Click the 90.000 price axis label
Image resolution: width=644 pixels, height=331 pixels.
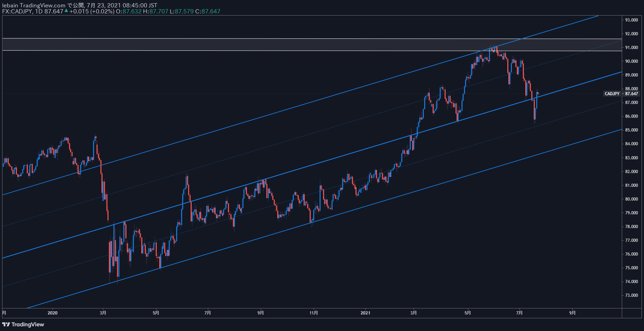[631, 61]
